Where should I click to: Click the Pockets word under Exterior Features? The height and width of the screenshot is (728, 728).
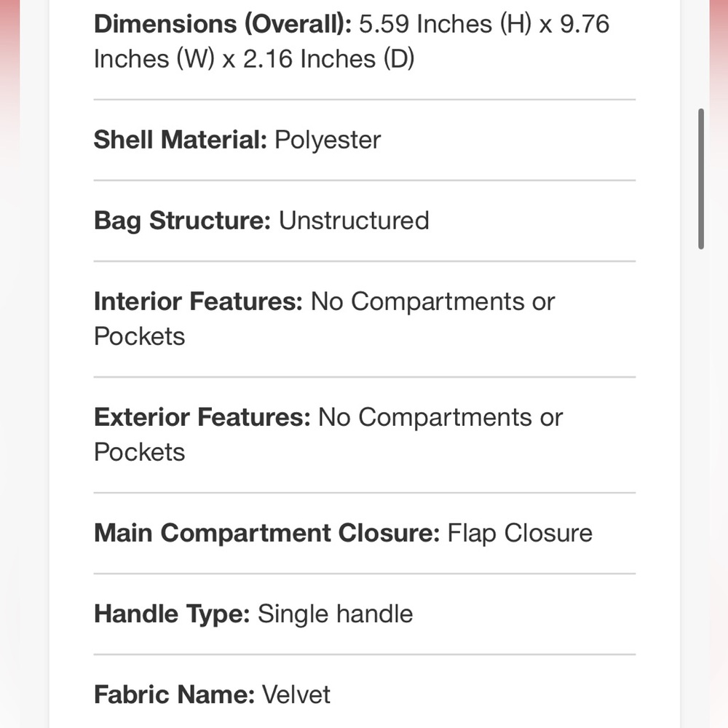coord(139,452)
